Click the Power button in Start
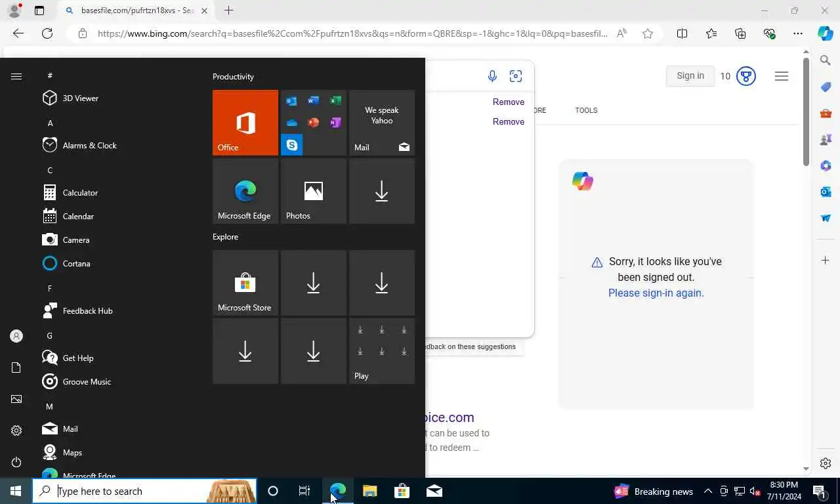840x504 pixels. (x=16, y=462)
